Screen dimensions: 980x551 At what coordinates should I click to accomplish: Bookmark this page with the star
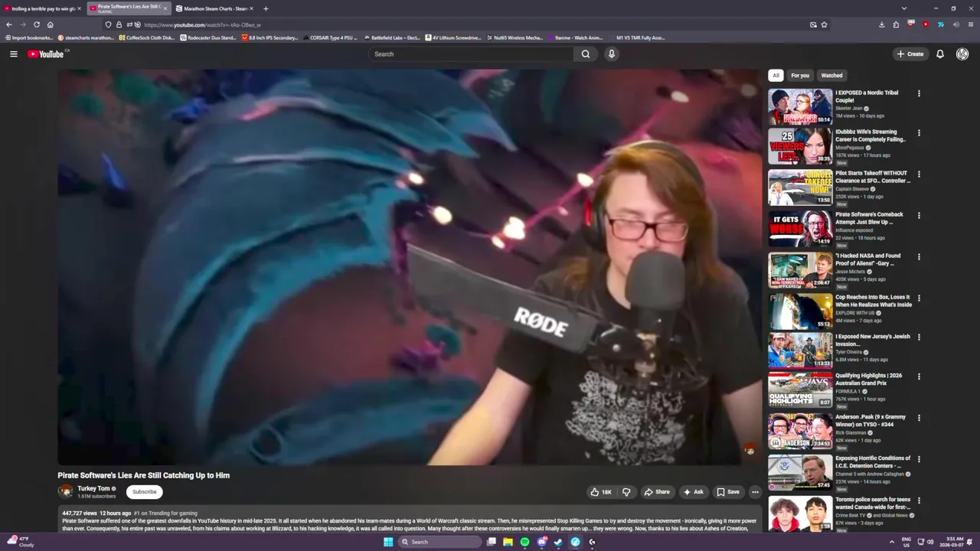click(824, 24)
